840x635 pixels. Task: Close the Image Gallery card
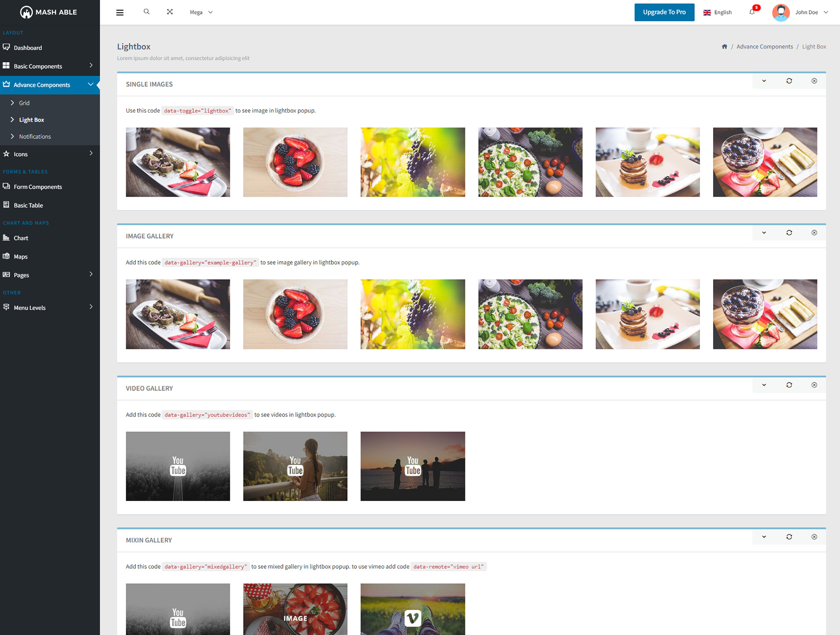click(814, 233)
